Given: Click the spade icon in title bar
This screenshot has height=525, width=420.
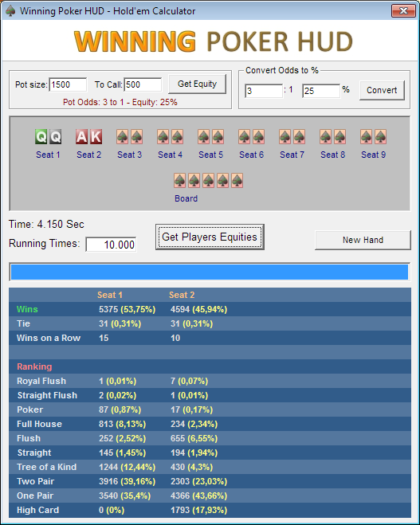Looking at the screenshot, I should tap(10, 11).
